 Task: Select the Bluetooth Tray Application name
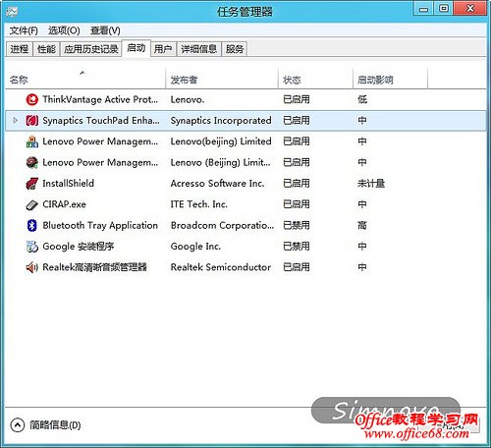tap(100, 226)
